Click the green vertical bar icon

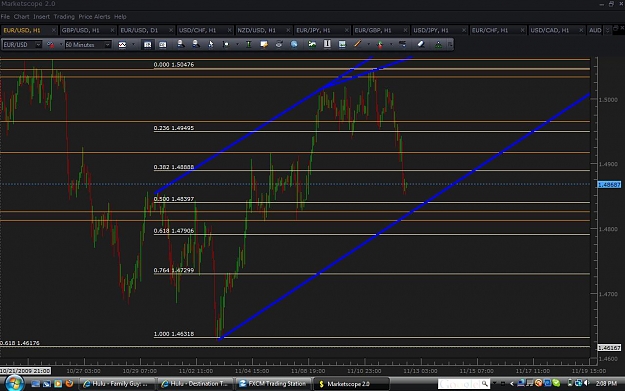pyautogui.click(x=248, y=45)
